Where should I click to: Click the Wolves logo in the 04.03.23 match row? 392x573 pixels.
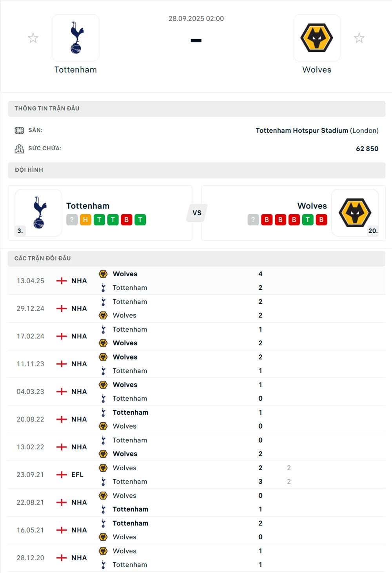pyautogui.click(x=103, y=385)
